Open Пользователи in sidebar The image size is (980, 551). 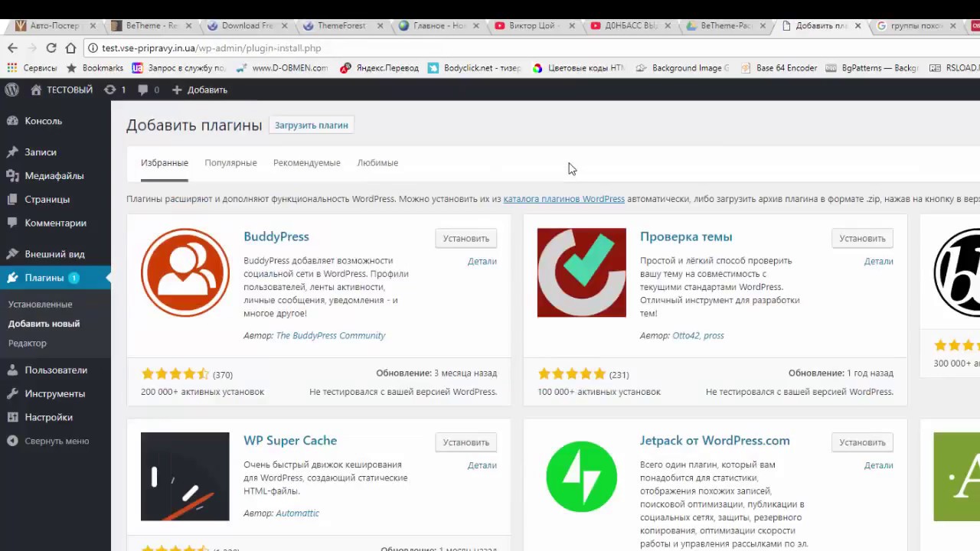(55, 370)
